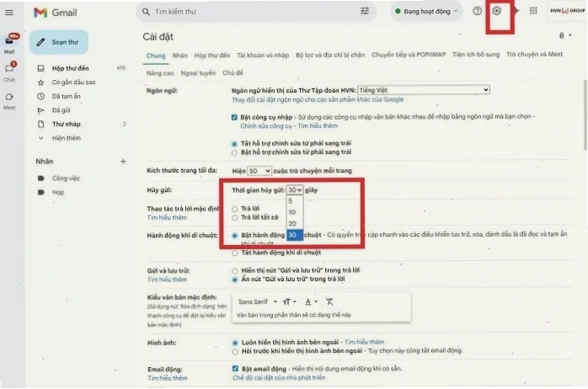Screen dimensions: 588x389
Task: Select the Trả lời radio option
Action: 234,209
